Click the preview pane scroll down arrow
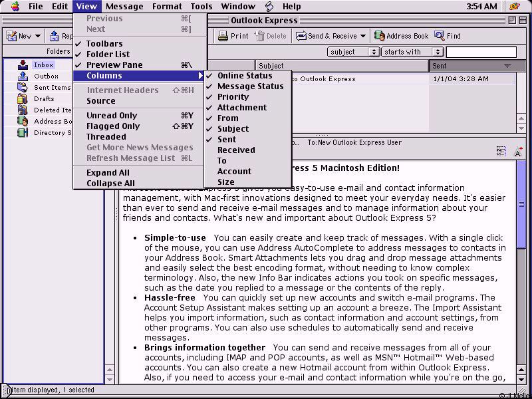 click(521, 379)
